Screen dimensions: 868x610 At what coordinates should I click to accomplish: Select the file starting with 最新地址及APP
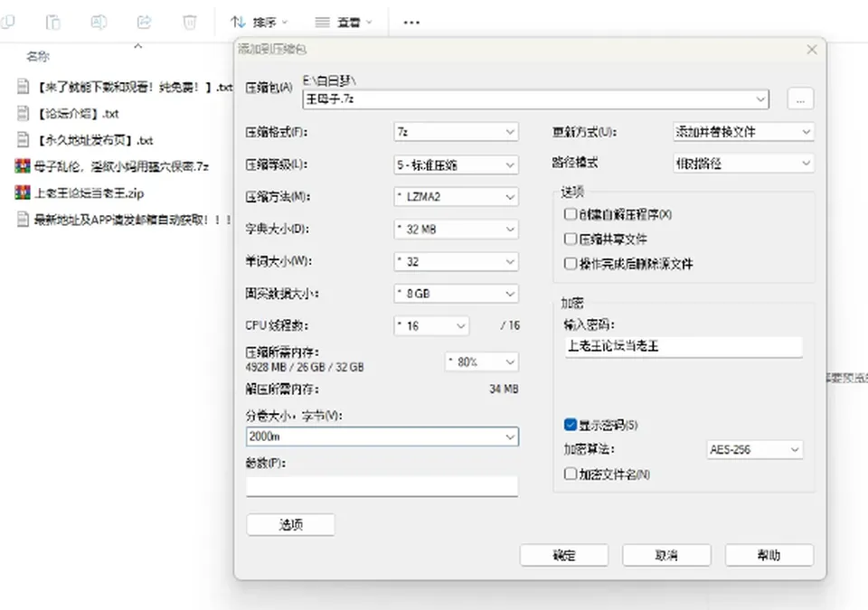coord(133,220)
